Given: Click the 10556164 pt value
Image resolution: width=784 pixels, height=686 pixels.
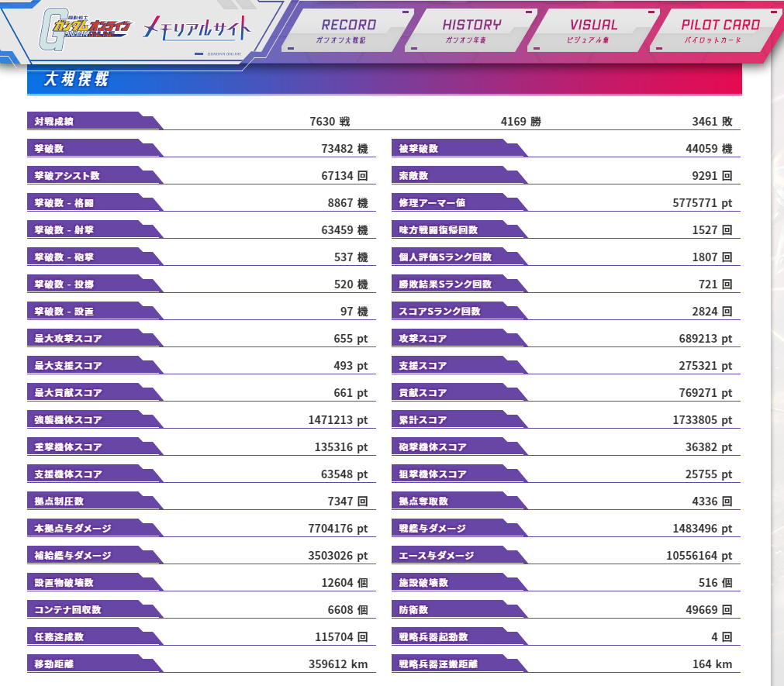Looking at the screenshot, I should [699, 555].
